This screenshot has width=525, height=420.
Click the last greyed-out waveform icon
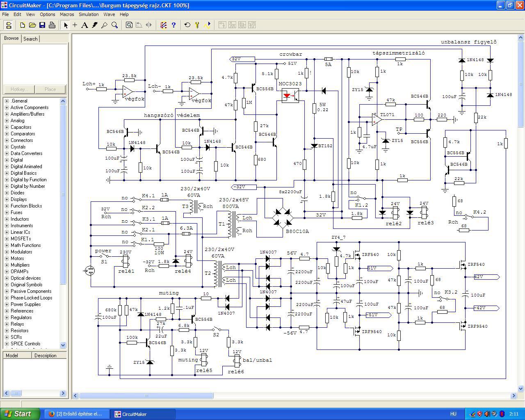coord(252,25)
